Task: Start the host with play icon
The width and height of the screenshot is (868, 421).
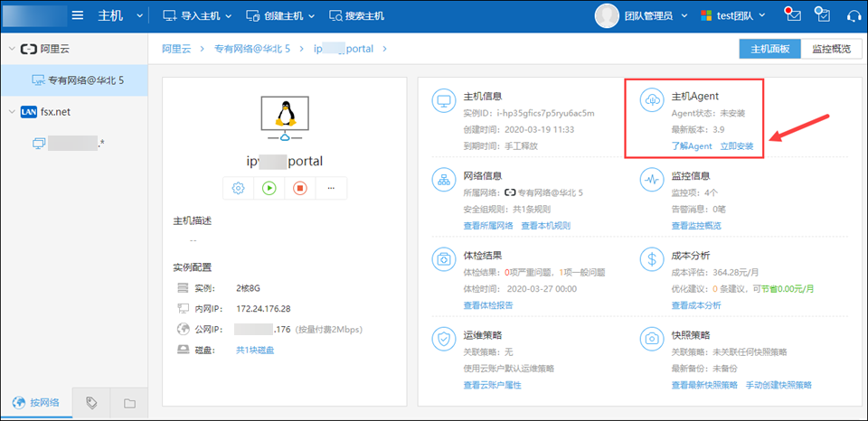Action: click(x=269, y=188)
